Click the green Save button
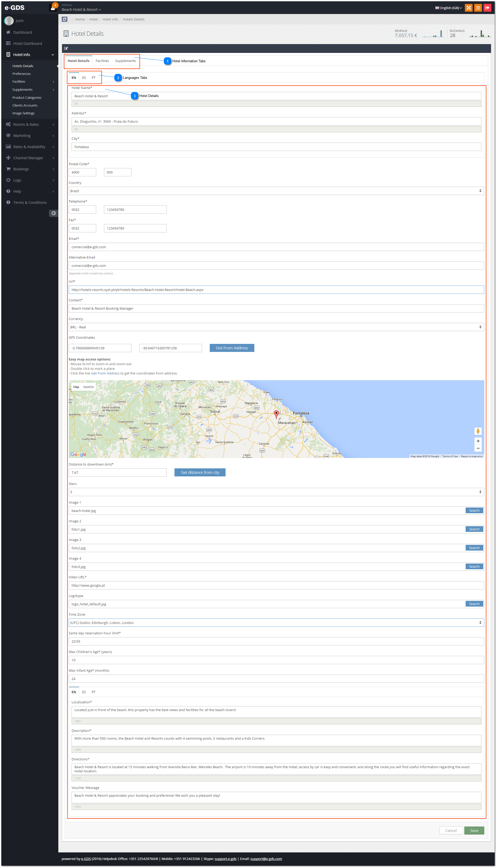The width and height of the screenshot is (497, 868). tap(474, 831)
